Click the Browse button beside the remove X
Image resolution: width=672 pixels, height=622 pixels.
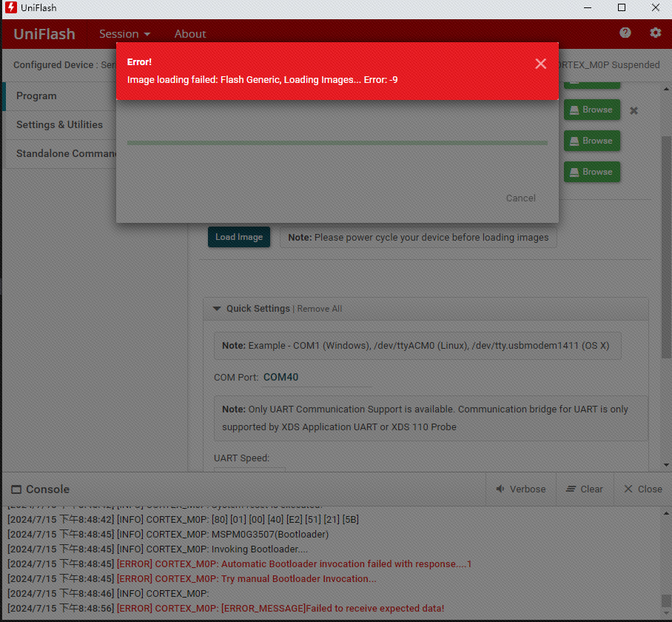(x=591, y=110)
